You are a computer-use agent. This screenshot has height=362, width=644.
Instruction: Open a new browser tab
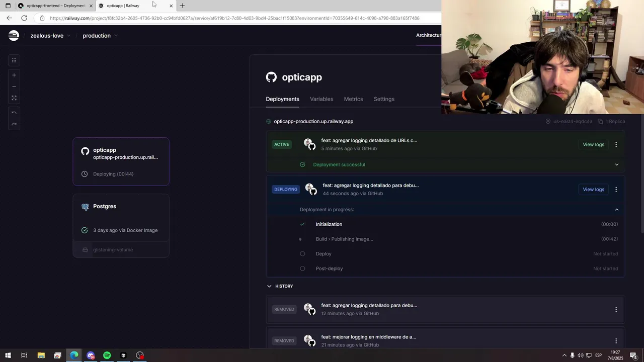[182, 6]
